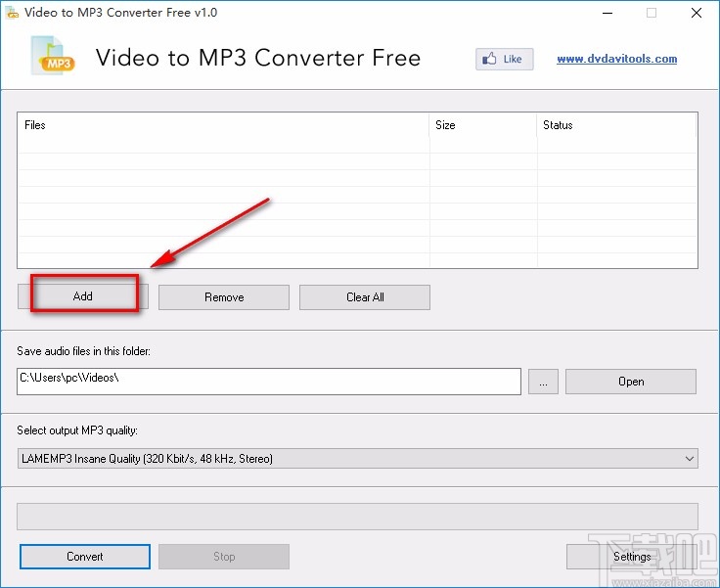Click the Facebook Like button

pyautogui.click(x=505, y=59)
